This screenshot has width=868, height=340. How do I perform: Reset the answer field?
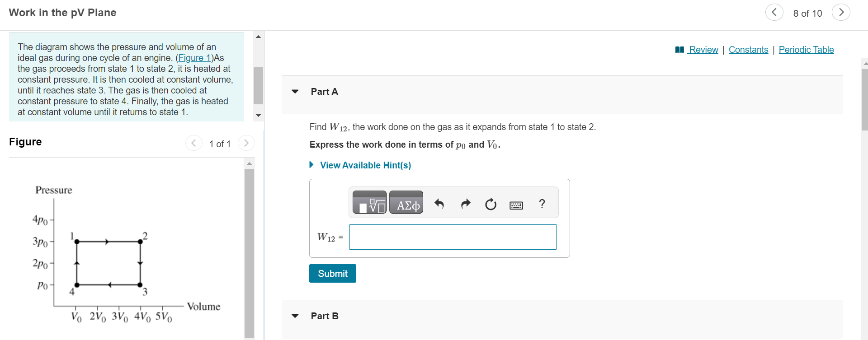tap(491, 205)
